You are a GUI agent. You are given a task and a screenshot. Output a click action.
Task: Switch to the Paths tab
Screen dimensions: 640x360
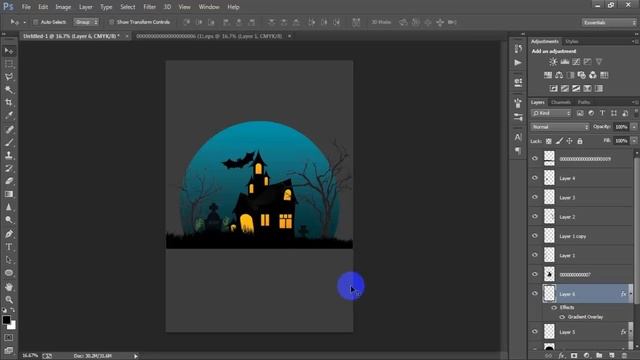[584, 102]
